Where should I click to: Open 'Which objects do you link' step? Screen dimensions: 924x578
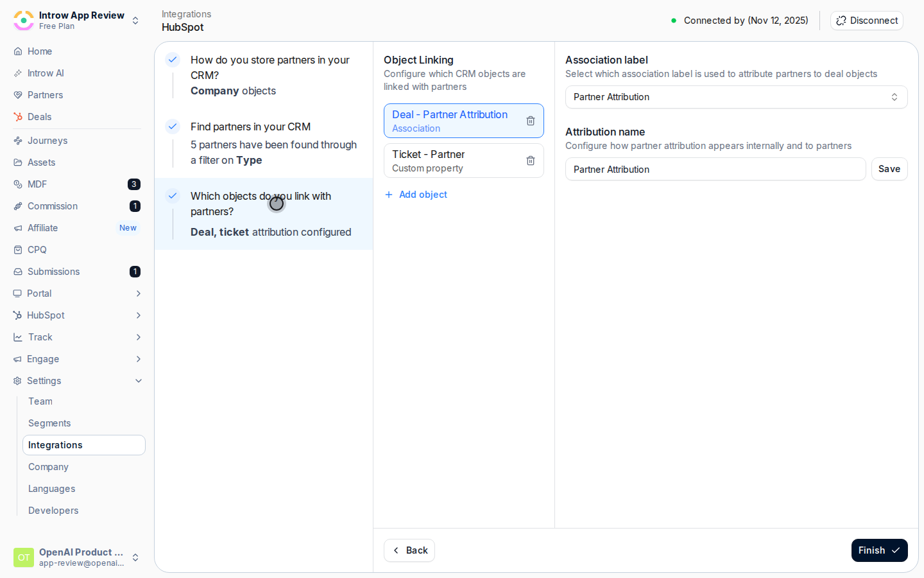pyautogui.click(x=264, y=214)
